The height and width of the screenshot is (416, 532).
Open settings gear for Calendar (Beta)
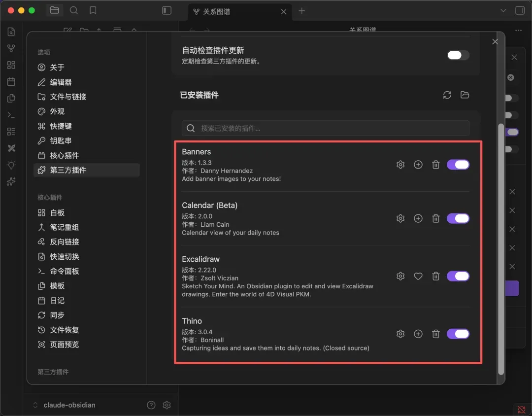400,218
